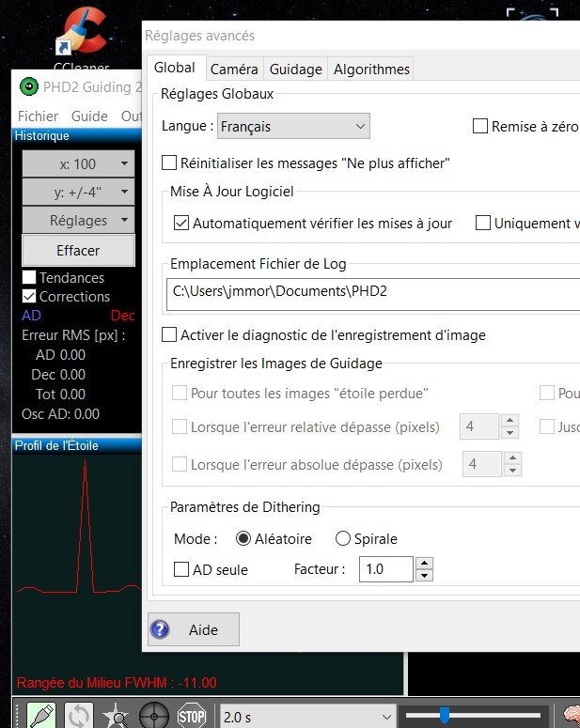The height and width of the screenshot is (728, 580).
Task: Click the "Rangée du Milieu FWHM : -11.00" text
Action: click(117, 683)
